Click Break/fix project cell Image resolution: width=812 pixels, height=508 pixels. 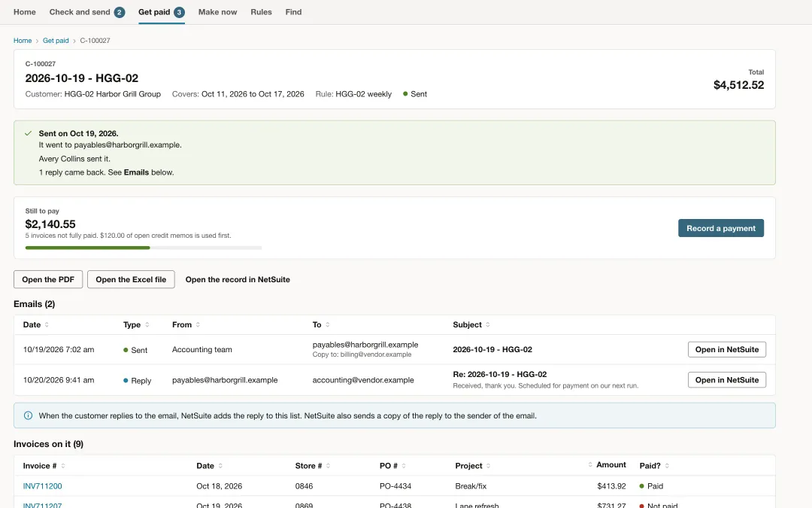pos(471,486)
